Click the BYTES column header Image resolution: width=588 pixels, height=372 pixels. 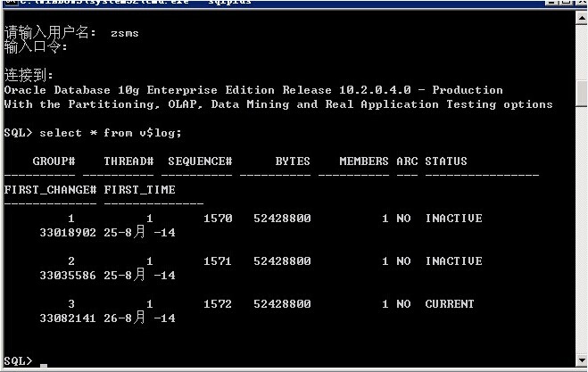(293, 161)
